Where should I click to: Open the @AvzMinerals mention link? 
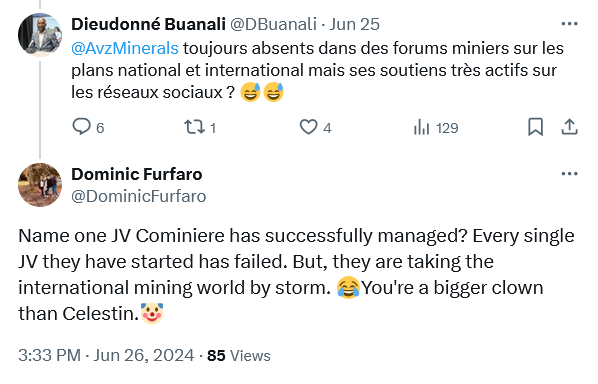pos(125,48)
